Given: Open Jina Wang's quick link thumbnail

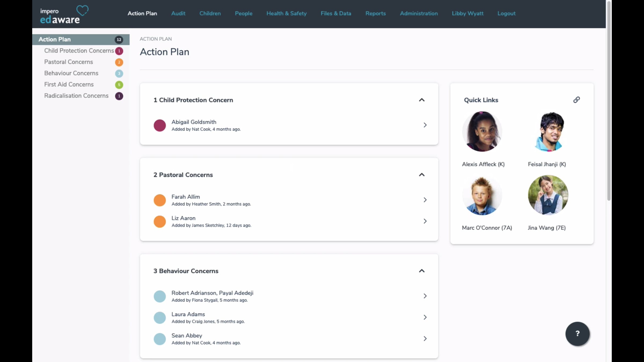Looking at the screenshot, I should pos(548,195).
